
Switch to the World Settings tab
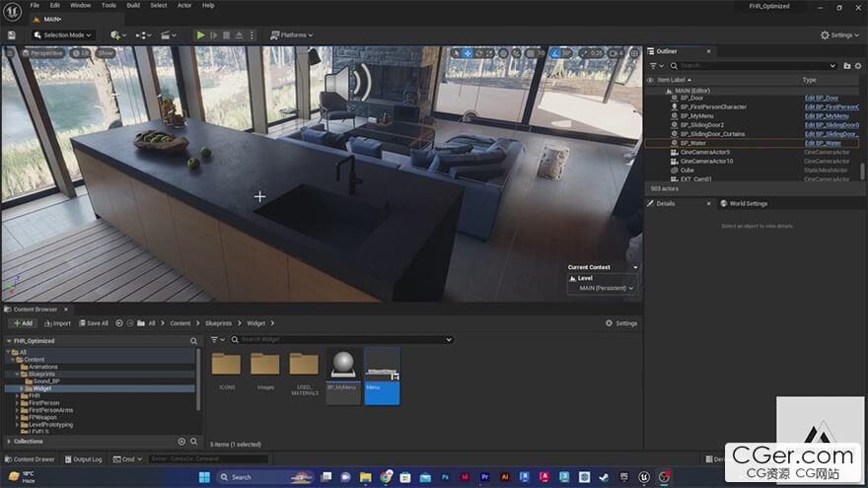pos(744,204)
